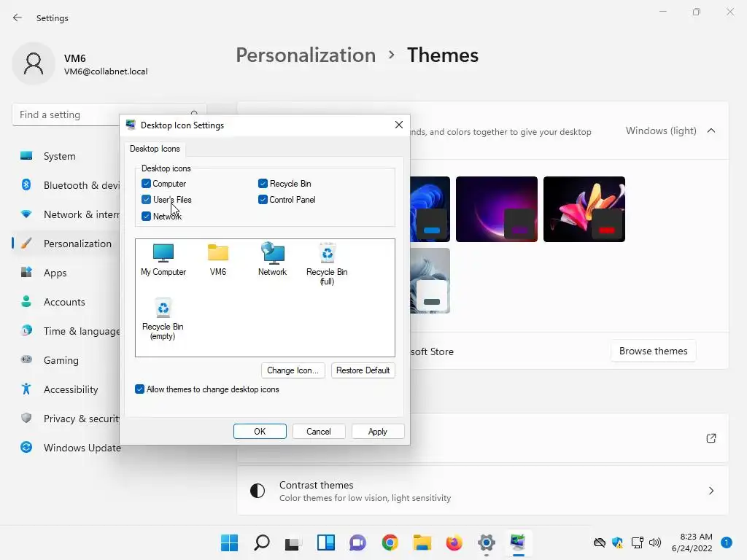The width and height of the screenshot is (747, 560).
Task: Open the notification badge in taskbar
Action: pos(727,542)
